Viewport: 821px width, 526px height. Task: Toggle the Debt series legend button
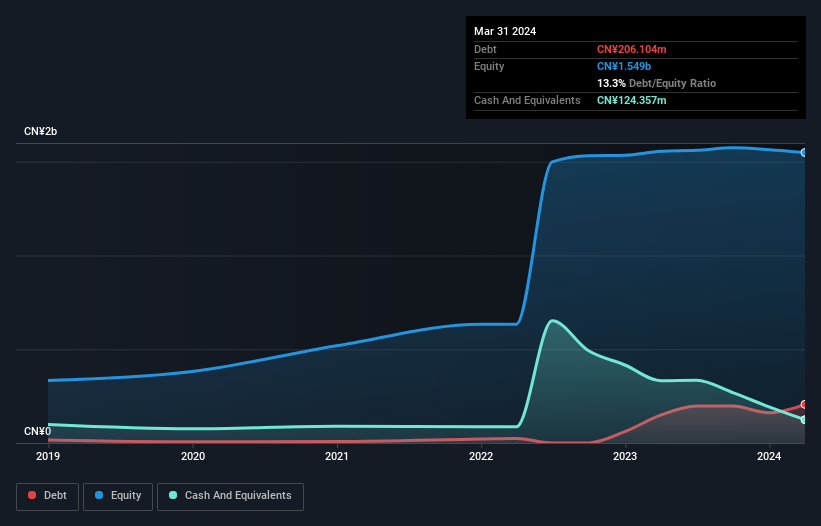pos(47,496)
